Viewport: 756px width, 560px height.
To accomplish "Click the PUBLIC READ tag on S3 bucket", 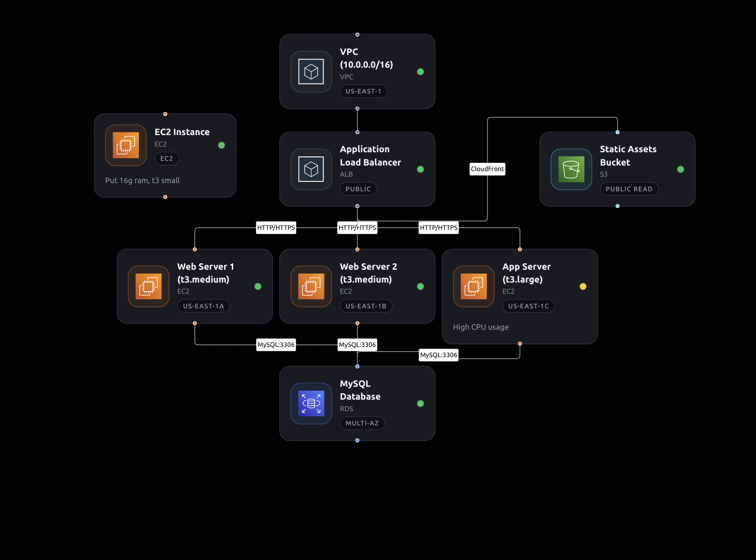I will pos(629,189).
